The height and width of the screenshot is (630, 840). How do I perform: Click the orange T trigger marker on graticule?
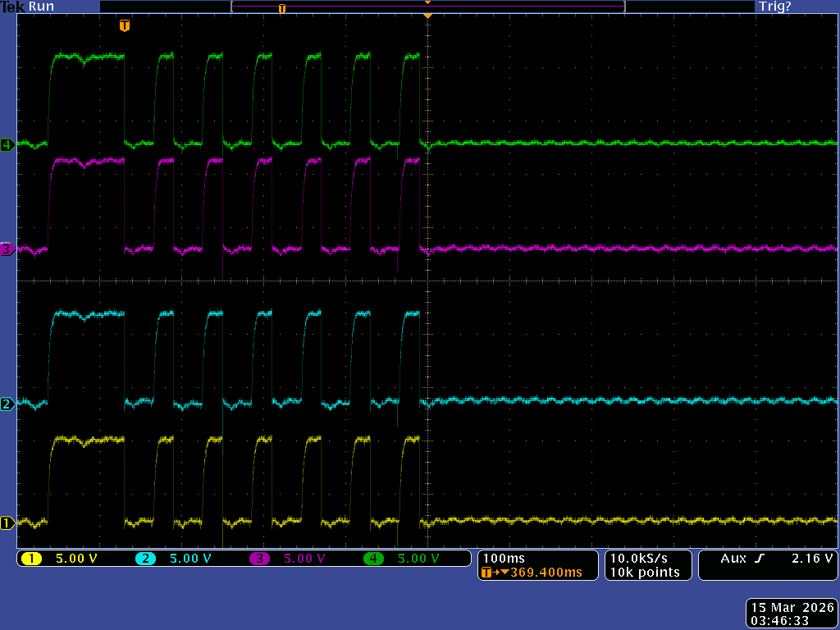coord(124,26)
